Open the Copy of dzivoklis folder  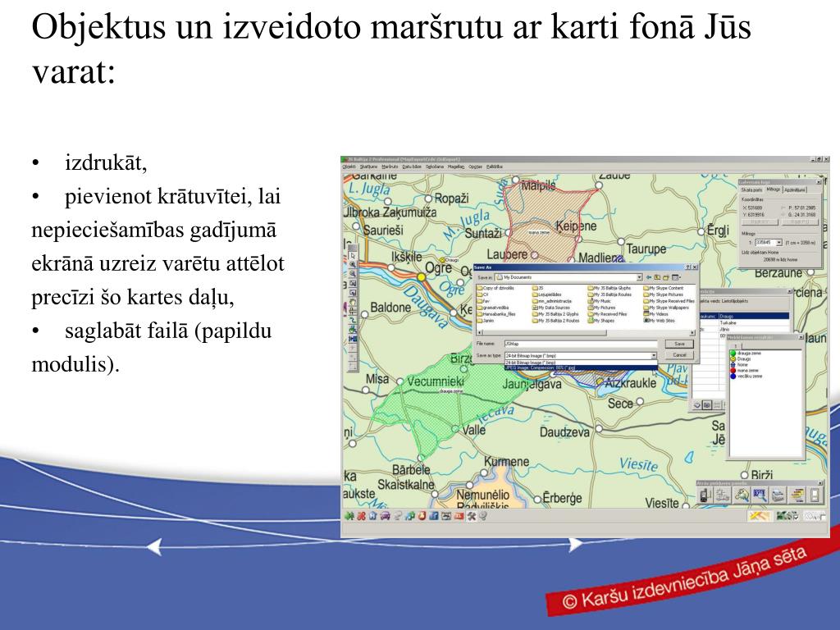point(495,288)
